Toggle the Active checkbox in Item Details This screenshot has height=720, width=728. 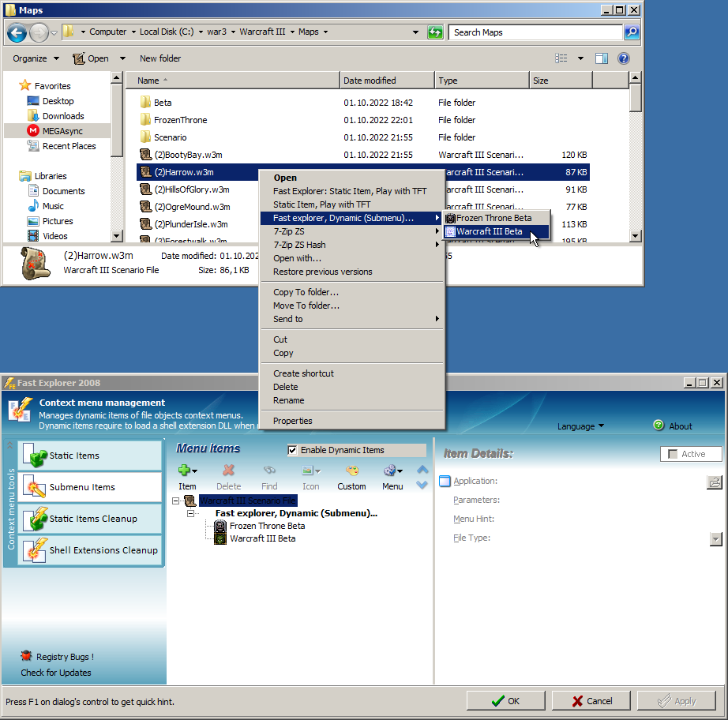[672, 454]
